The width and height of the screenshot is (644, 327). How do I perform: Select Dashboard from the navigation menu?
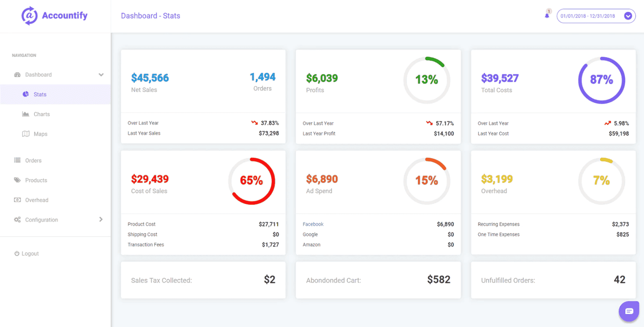pos(38,74)
